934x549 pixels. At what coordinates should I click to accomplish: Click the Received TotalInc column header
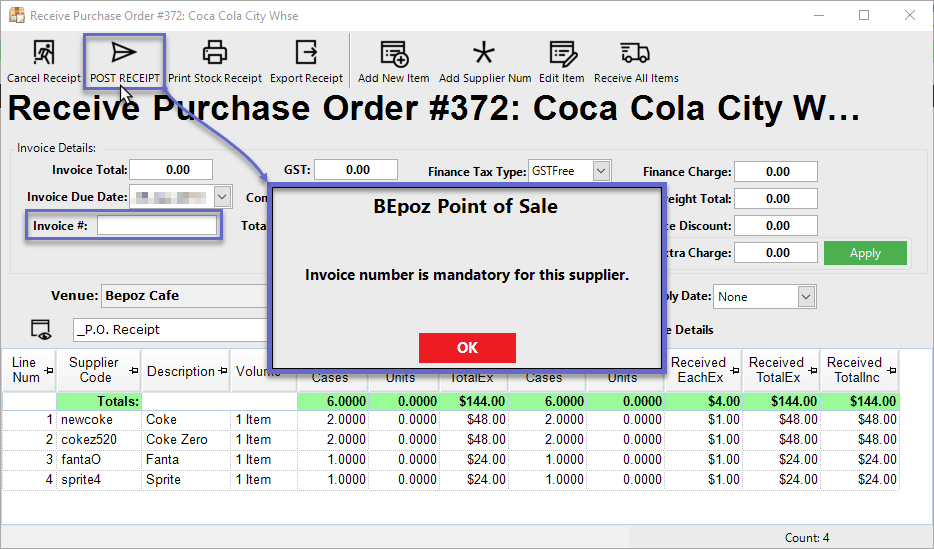(x=855, y=370)
